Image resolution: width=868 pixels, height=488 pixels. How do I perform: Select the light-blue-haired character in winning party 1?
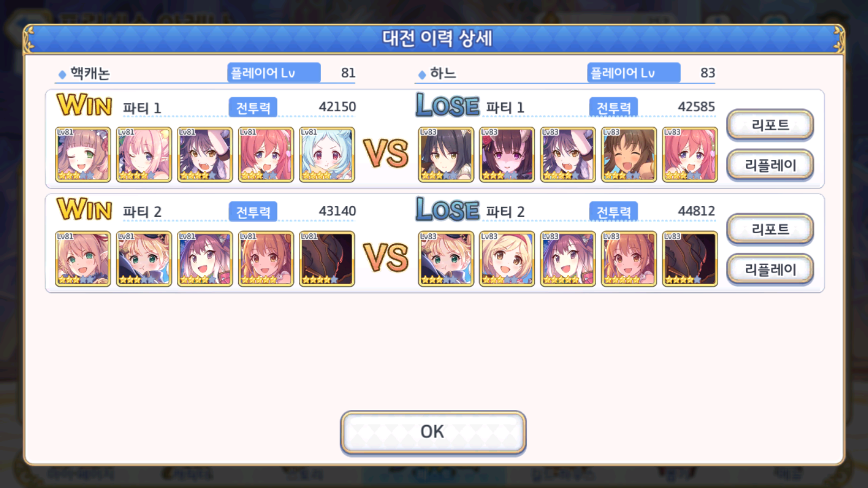327,155
